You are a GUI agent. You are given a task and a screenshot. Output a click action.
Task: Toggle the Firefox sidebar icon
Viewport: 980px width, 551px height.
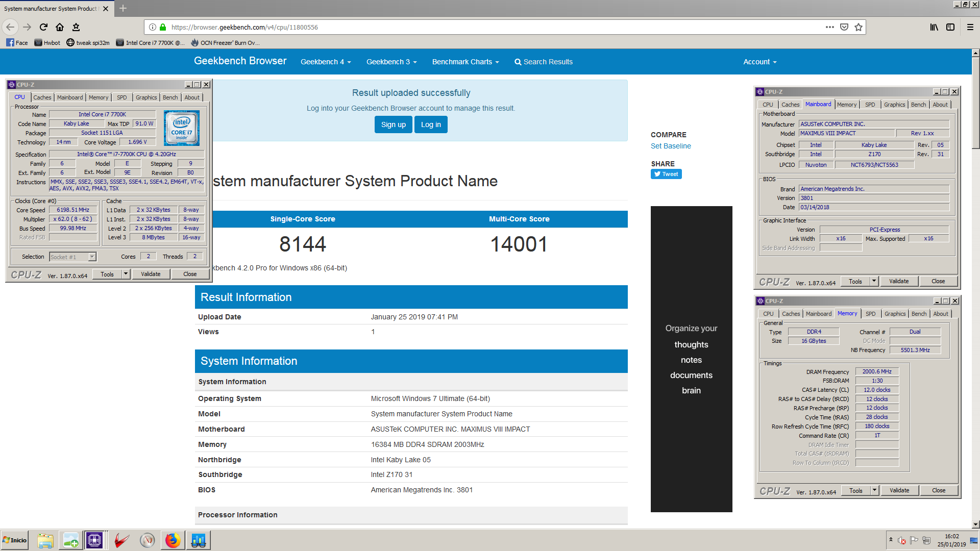coord(950,27)
